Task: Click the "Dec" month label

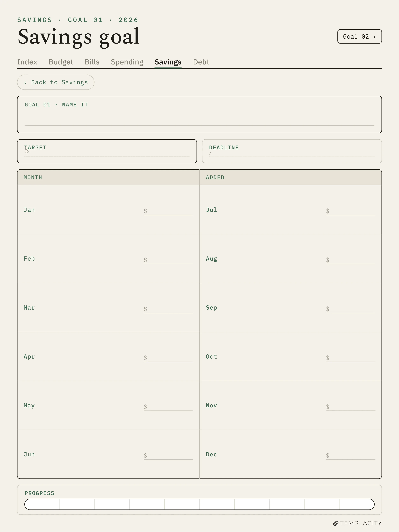Action: [211, 455]
